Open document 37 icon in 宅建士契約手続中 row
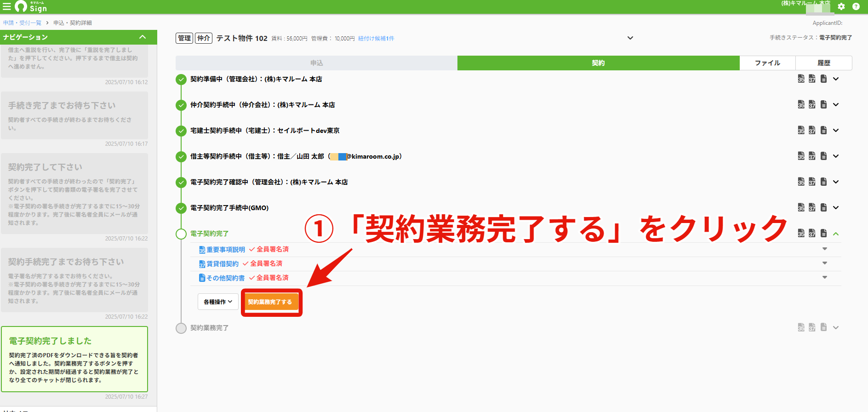 812,130
